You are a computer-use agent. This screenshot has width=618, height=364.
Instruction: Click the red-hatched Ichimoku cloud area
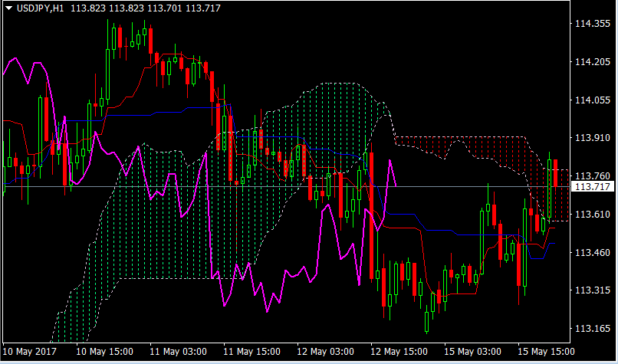491,146
